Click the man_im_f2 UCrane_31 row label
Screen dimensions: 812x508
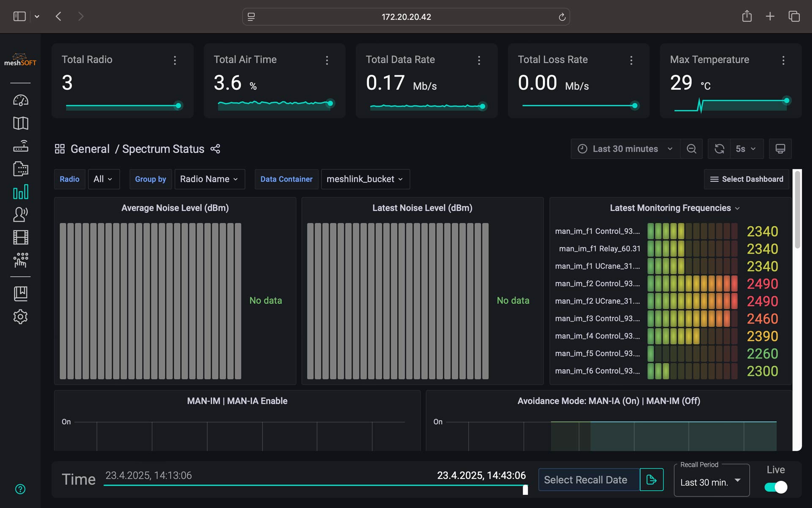pos(598,301)
